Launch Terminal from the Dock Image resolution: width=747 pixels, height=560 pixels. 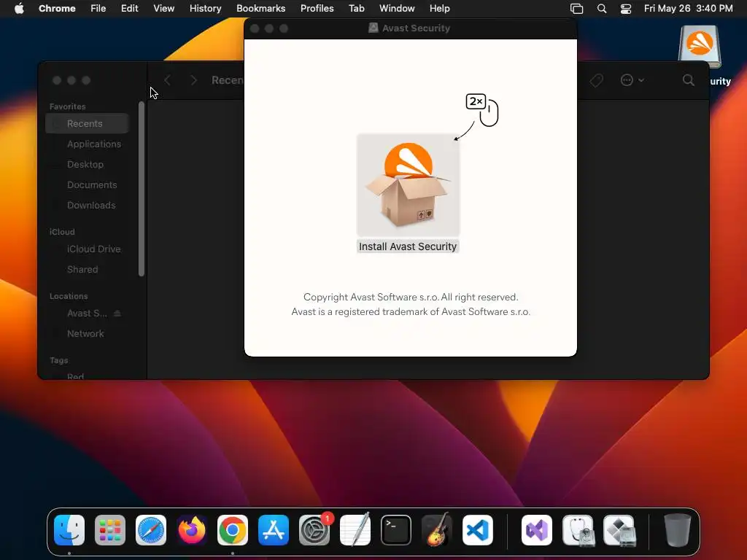coord(396,530)
